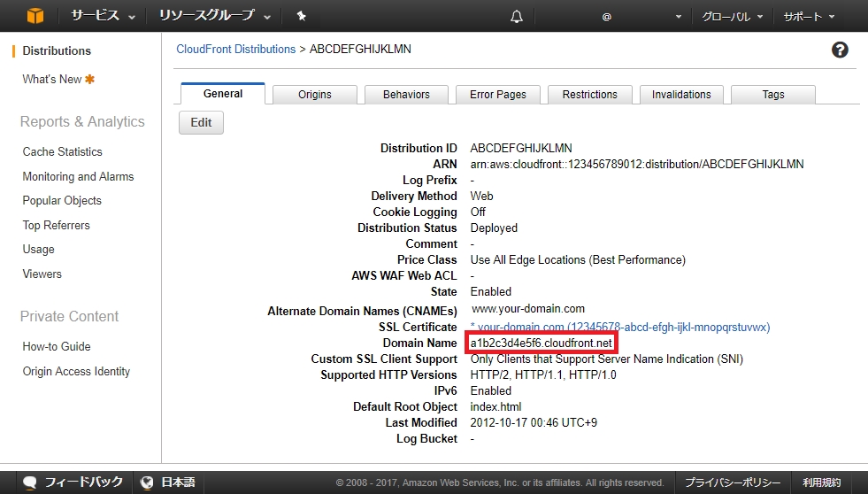Click the www.your-domain.com CNAME value
The image size is (868, 494).
(x=527, y=308)
